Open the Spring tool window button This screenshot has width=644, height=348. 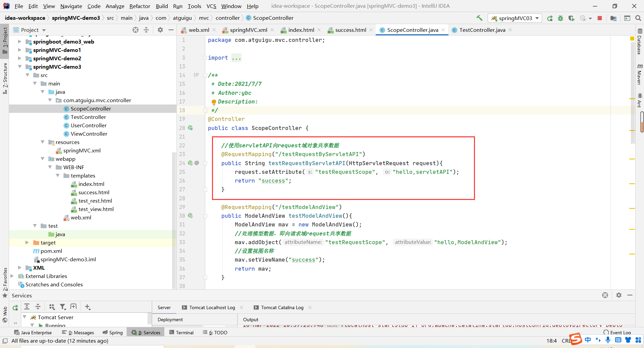point(113,333)
